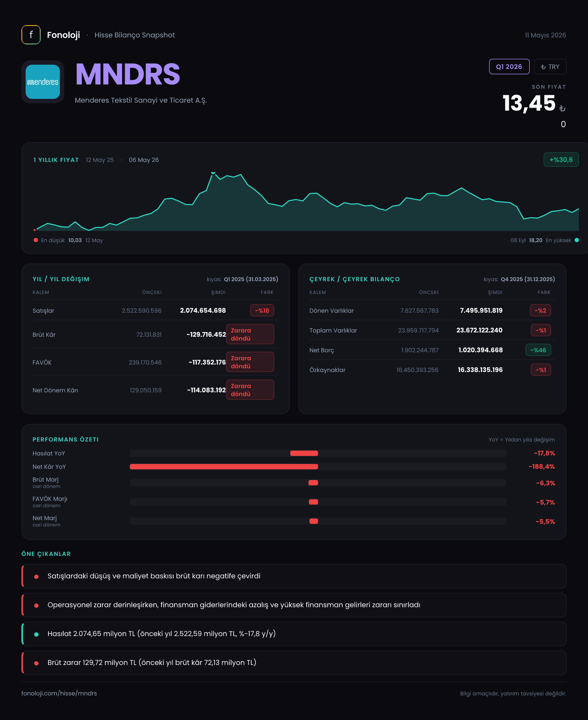Click the '11 Mayıs 2026' date

pyautogui.click(x=545, y=35)
